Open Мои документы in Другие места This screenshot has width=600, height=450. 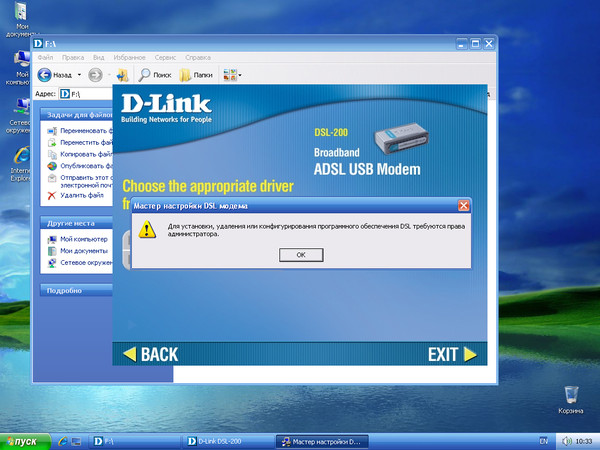[84, 251]
